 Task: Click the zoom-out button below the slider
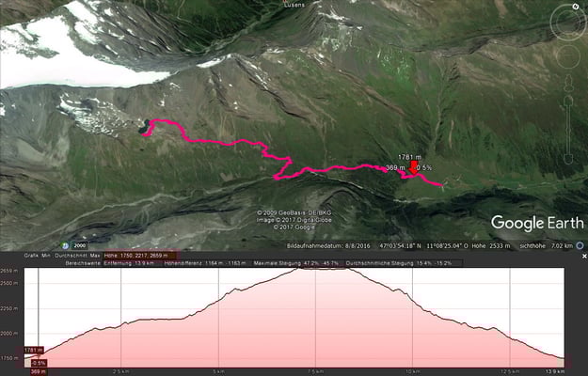coord(568,160)
